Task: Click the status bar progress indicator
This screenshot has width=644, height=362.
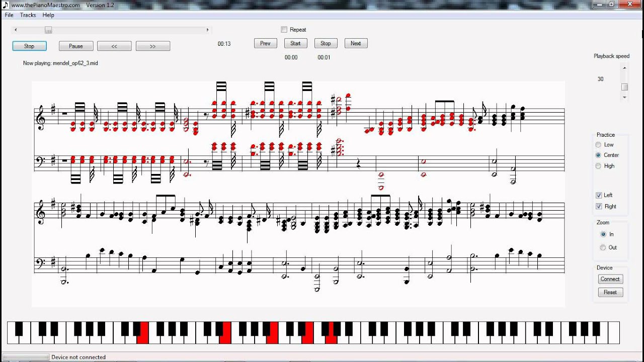Action: (x=26, y=357)
